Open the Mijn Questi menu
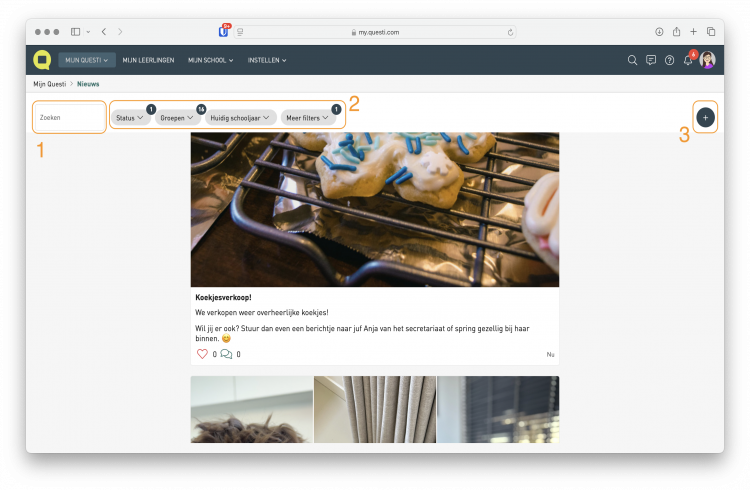Image resolution: width=750 pixels, height=490 pixels. pyautogui.click(x=86, y=60)
